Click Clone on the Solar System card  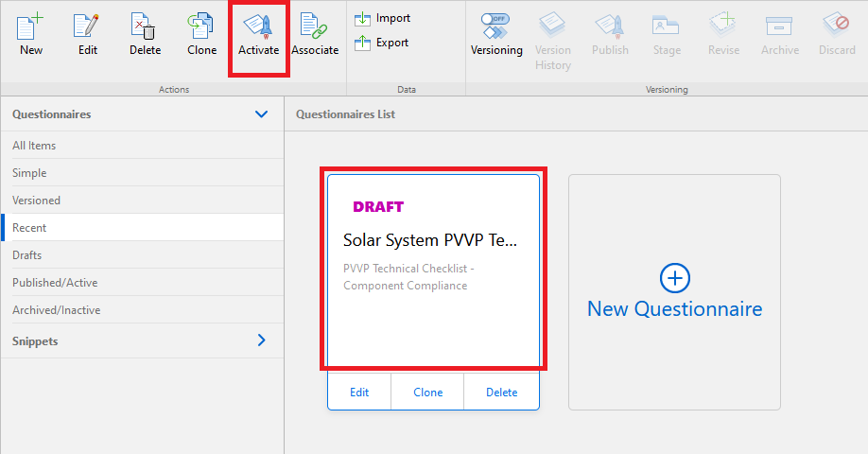tap(428, 392)
